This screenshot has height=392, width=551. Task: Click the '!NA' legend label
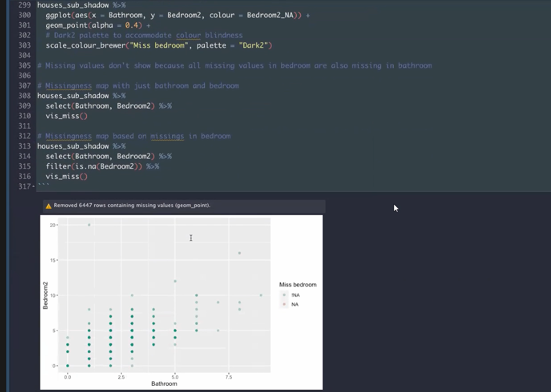point(295,295)
